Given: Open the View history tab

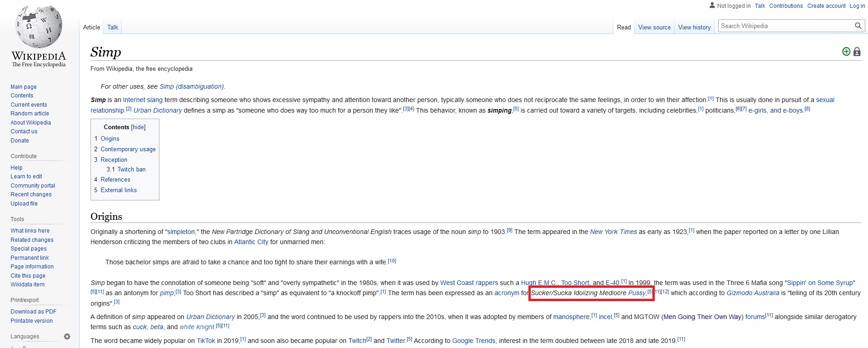Looking at the screenshot, I should (x=694, y=28).
